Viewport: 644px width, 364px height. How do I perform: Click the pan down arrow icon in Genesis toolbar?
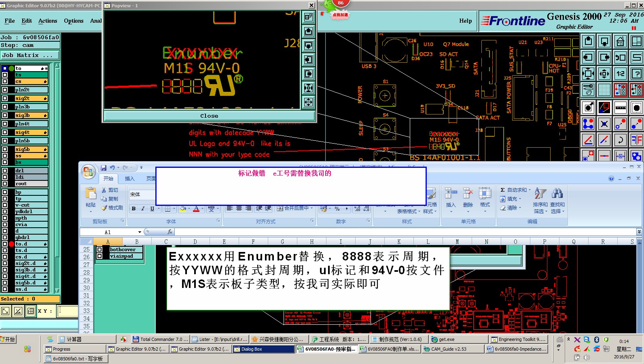click(604, 41)
